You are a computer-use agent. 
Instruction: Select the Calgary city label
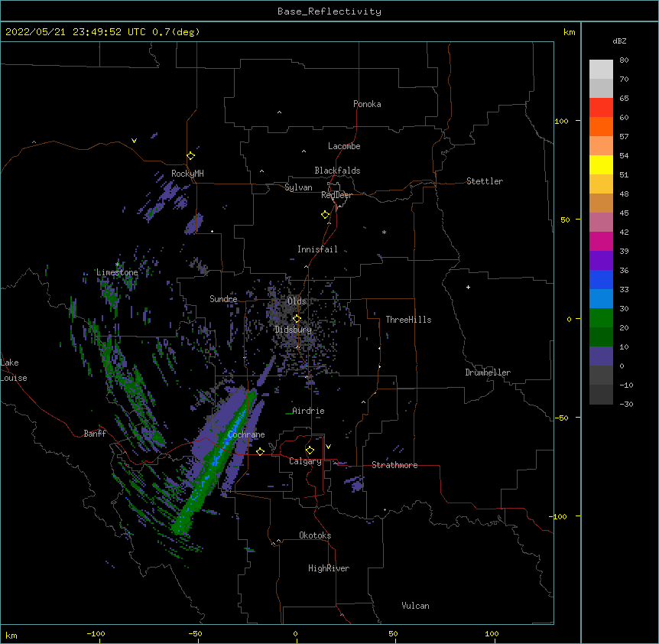(x=306, y=461)
